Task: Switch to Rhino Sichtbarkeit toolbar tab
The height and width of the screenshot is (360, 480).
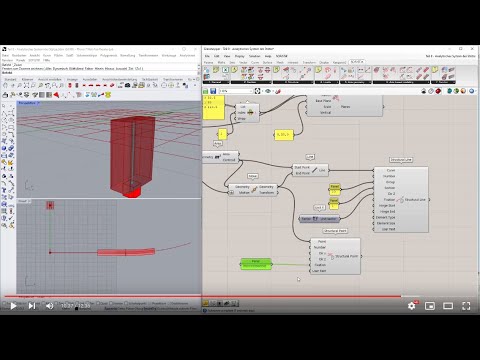Action: (x=150, y=79)
